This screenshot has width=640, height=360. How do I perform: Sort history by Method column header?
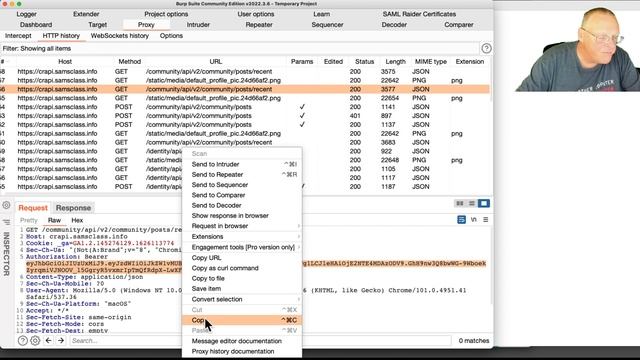[x=129, y=62]
